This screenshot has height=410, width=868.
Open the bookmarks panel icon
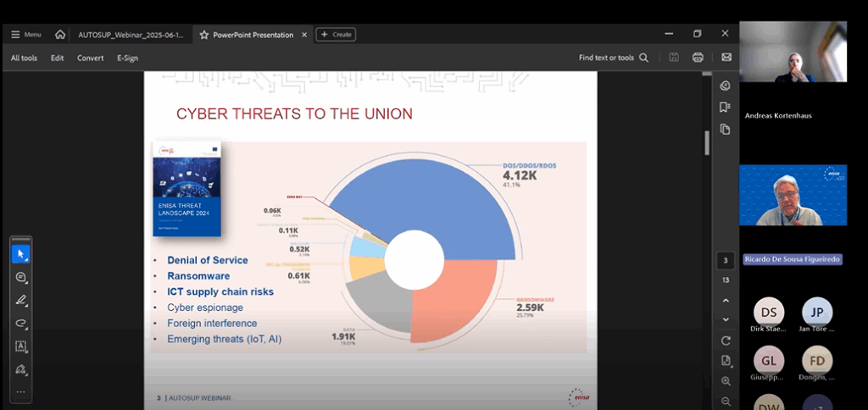coord(725,108)
